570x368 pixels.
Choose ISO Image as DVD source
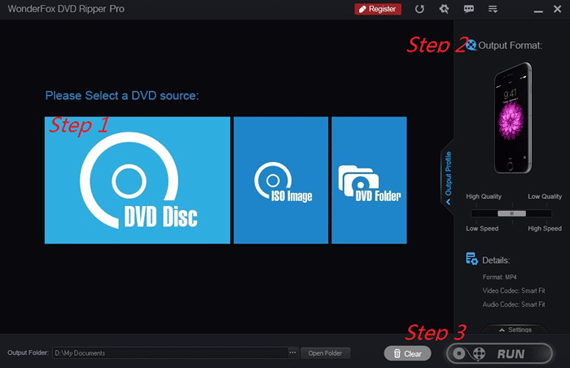[281, 180]
